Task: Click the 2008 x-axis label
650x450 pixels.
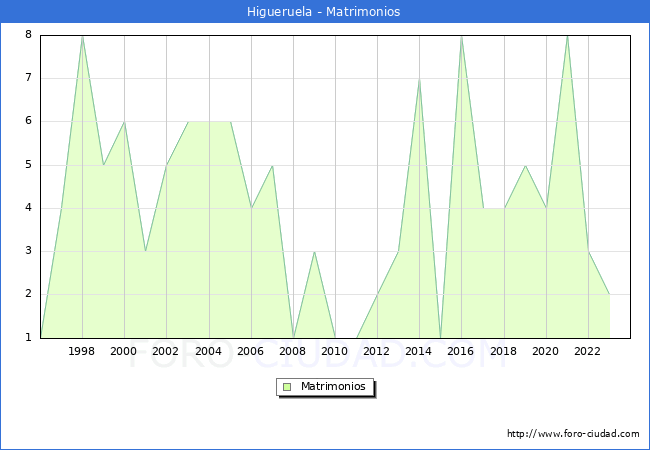Action: click(x=293, y=351)
